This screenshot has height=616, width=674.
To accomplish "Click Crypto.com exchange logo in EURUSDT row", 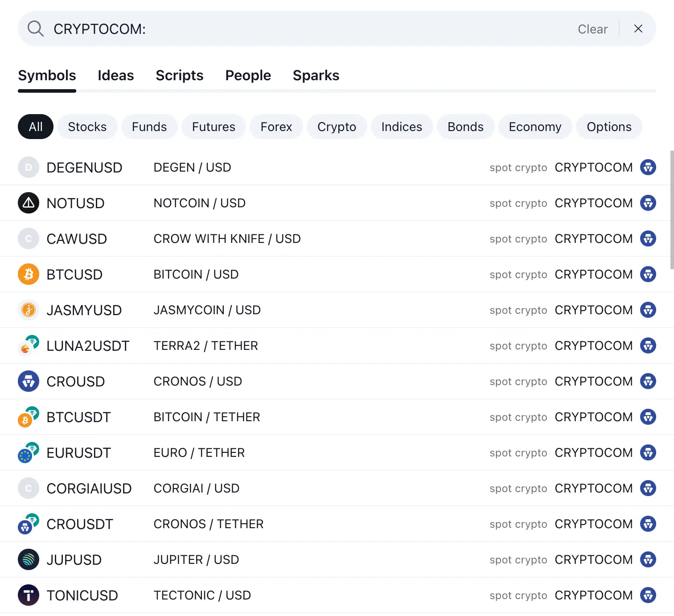I will pos(648,452).
